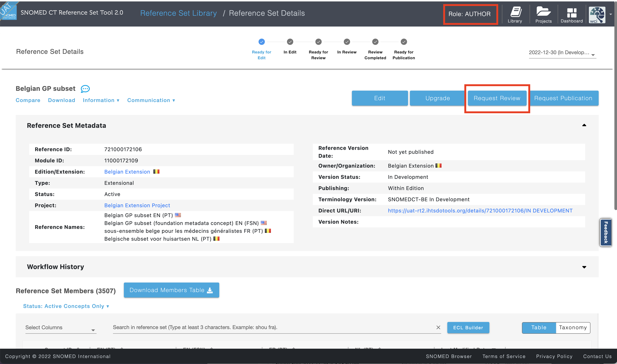Screen dimensions: 617x364
Task: Click the Belgian flag beside FR (PT) name
Action: click(268, 231)
